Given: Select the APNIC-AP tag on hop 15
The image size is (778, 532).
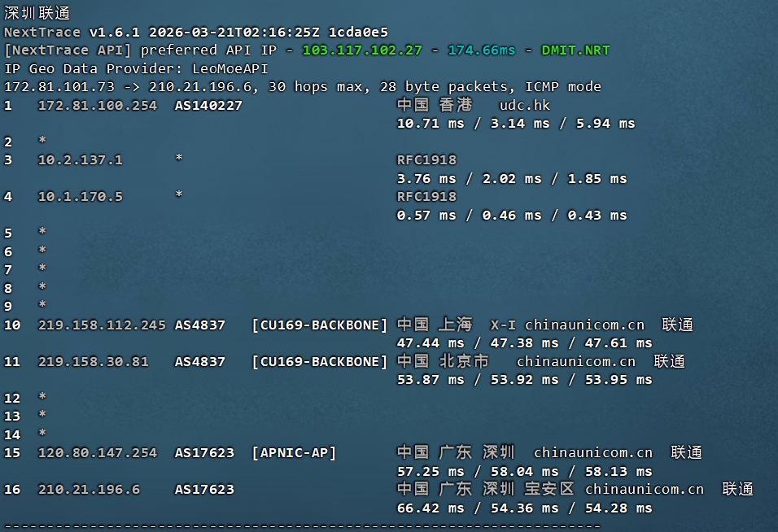Looking at the screenshot, I should [x=294, y=453].
